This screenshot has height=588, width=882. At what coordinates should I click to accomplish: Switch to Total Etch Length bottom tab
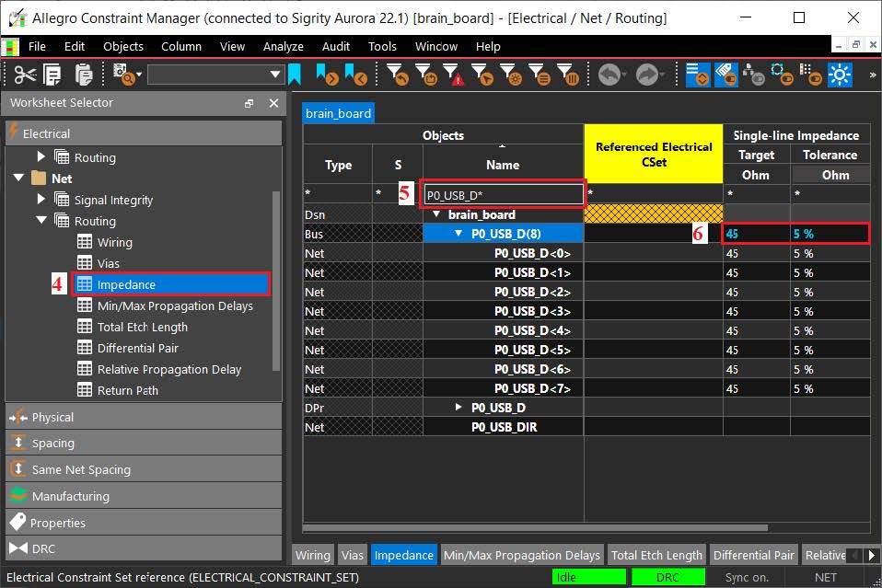656,556
